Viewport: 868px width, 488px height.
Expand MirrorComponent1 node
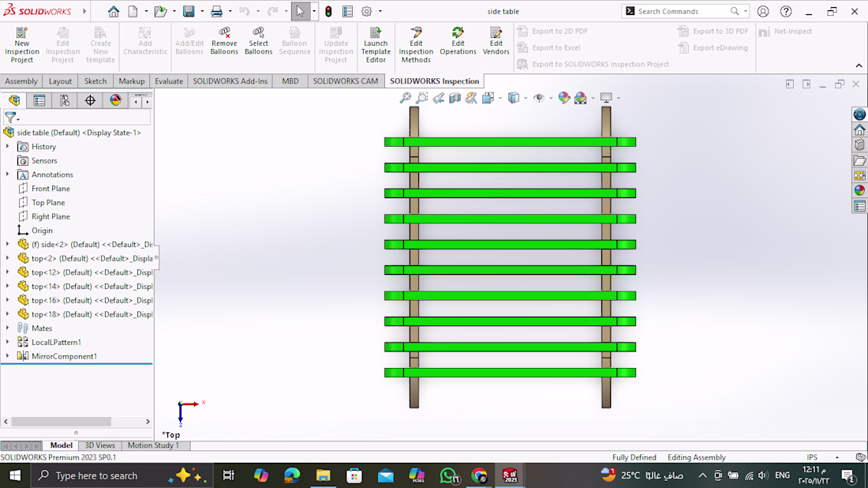[7, 356]
